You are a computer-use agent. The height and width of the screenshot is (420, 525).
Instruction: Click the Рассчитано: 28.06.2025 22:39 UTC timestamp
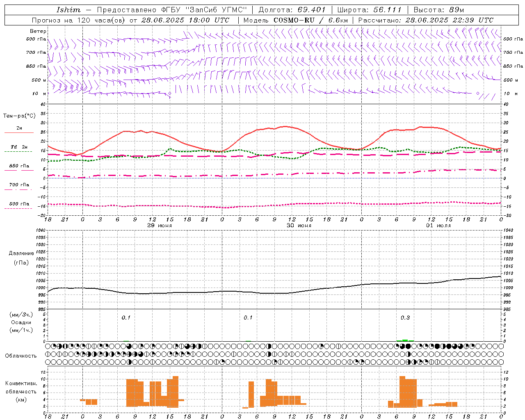coord(426,20)
